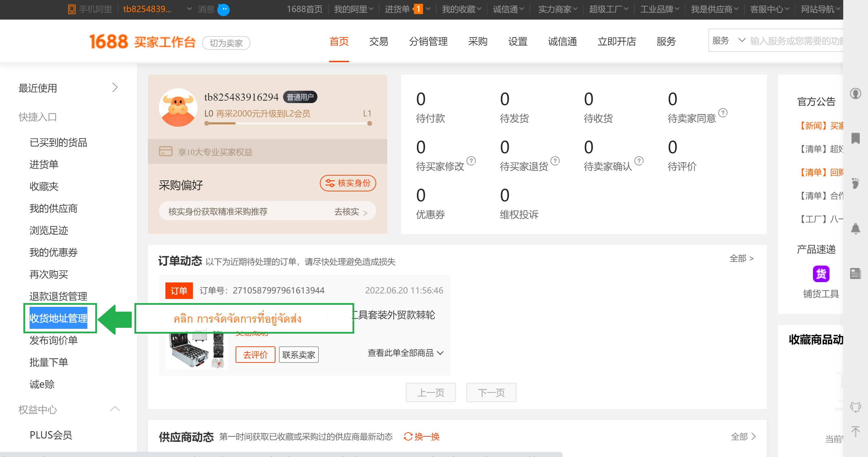Image resolution: width=868 pixels, height=457 pixels.
Task: Click 全部 link in 订单动态 section
Action: (x=741, y=258)
